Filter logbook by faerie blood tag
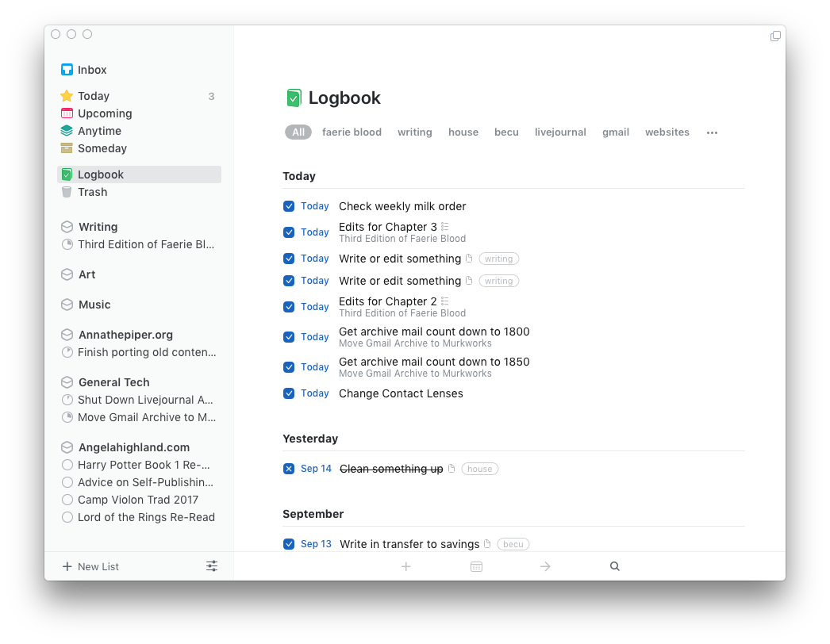830x644 pixels. click(x=352, y=132)
